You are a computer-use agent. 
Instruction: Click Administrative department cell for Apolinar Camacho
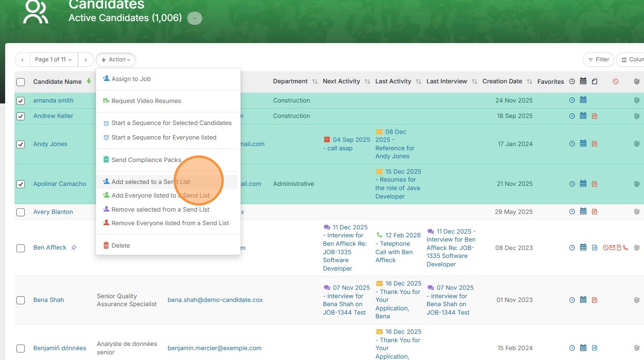point(293,184)
